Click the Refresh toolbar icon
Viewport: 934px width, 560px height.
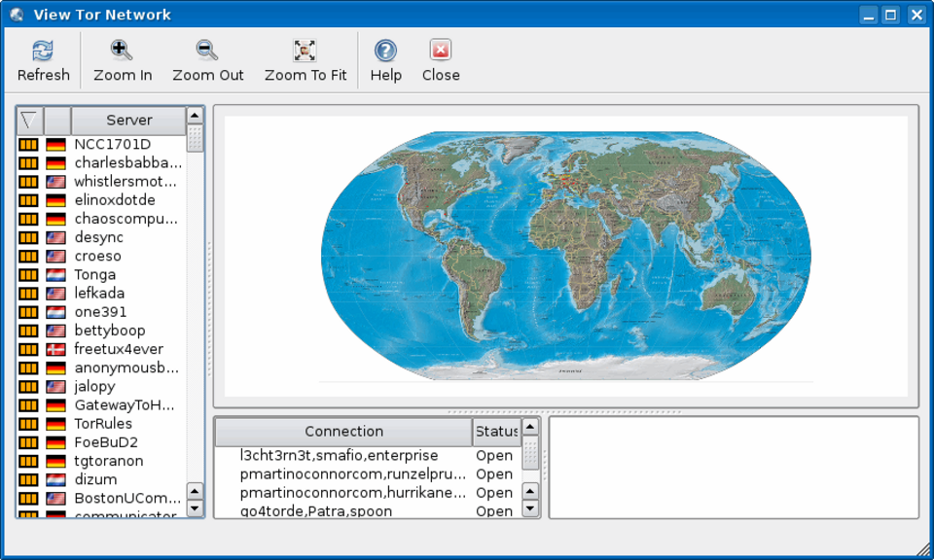(x=43, y=51)
